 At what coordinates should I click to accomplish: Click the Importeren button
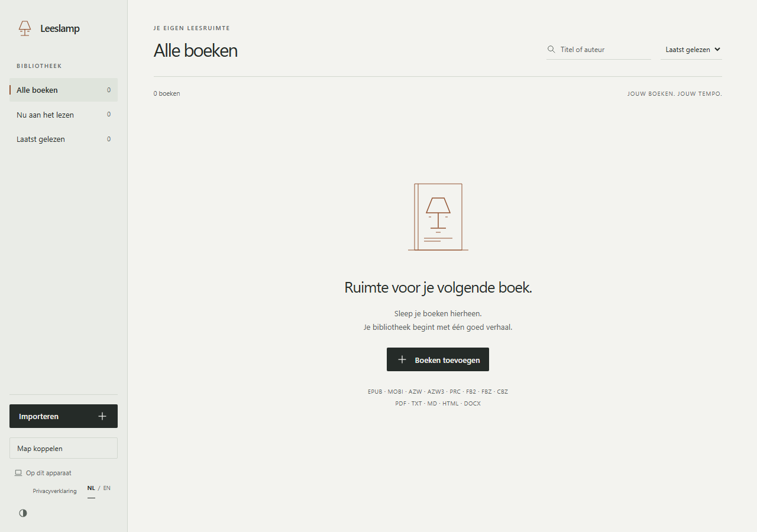pyautogui.click(x=63, y=416)
